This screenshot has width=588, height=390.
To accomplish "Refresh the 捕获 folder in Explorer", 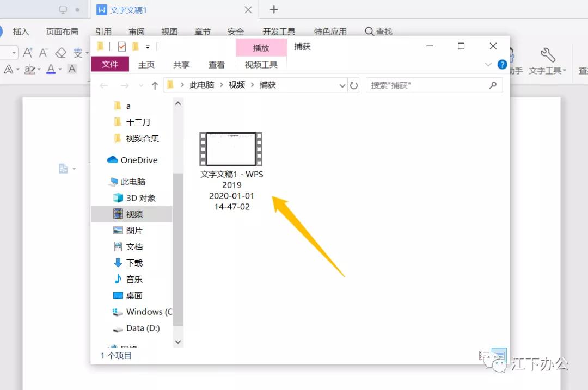I will (x=354, y=85).
